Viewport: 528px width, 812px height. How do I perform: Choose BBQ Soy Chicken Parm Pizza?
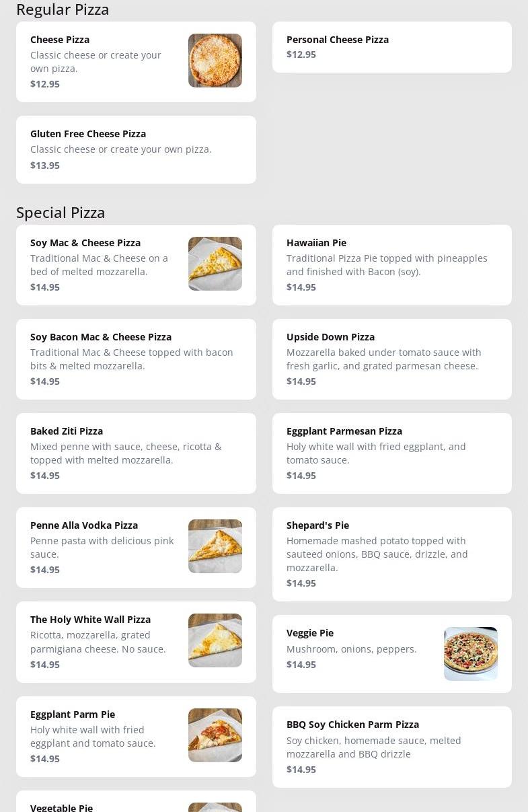coord(391,747)
